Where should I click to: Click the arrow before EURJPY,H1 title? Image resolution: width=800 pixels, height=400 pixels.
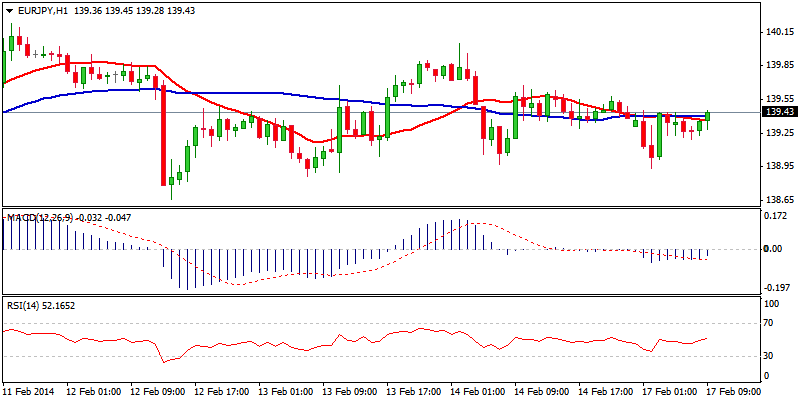point(9,11)
